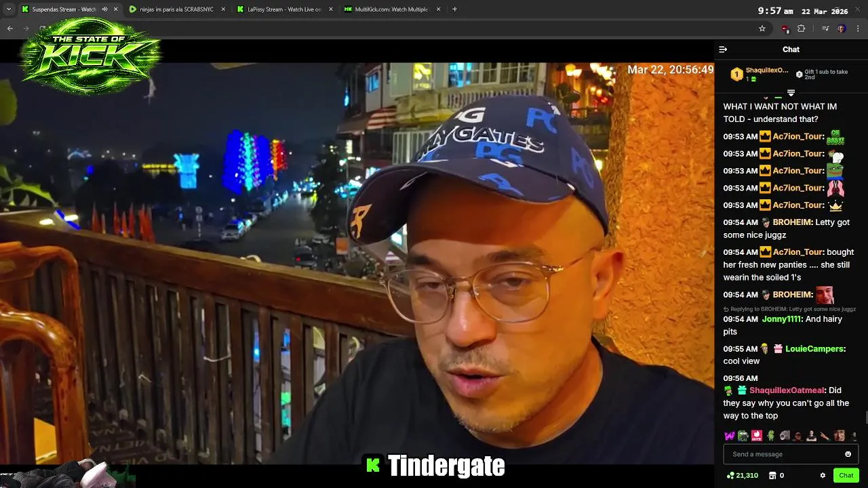Viewport: 868px width, 488px height.
Task: Switch to the ninjas im paris tab
Action: 176,9
